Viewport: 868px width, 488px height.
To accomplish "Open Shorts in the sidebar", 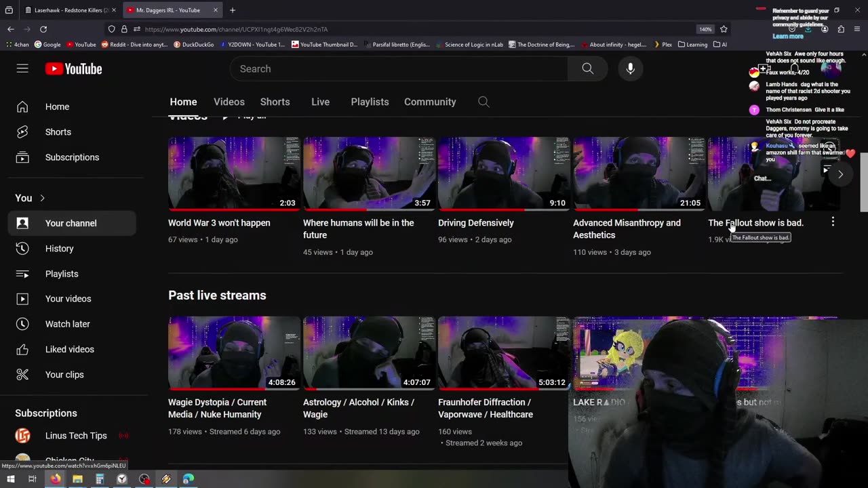I will click(72, 131).
